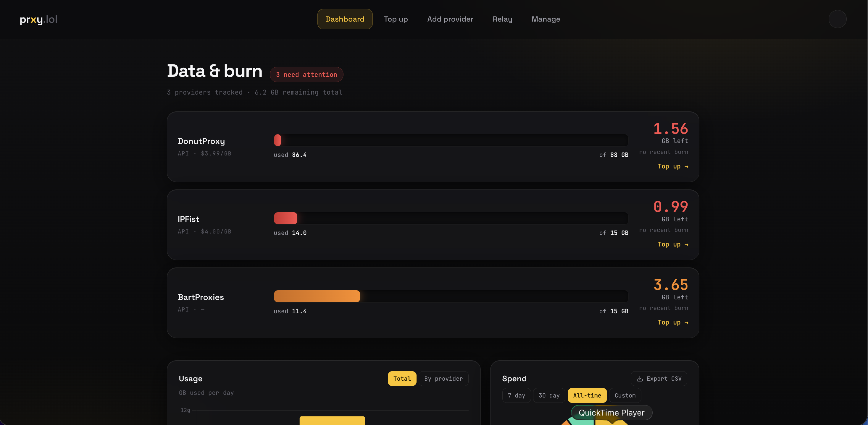Click the prxy.lol logo
Viewport: 868px width, 425px height.
[x=38, y=20]
